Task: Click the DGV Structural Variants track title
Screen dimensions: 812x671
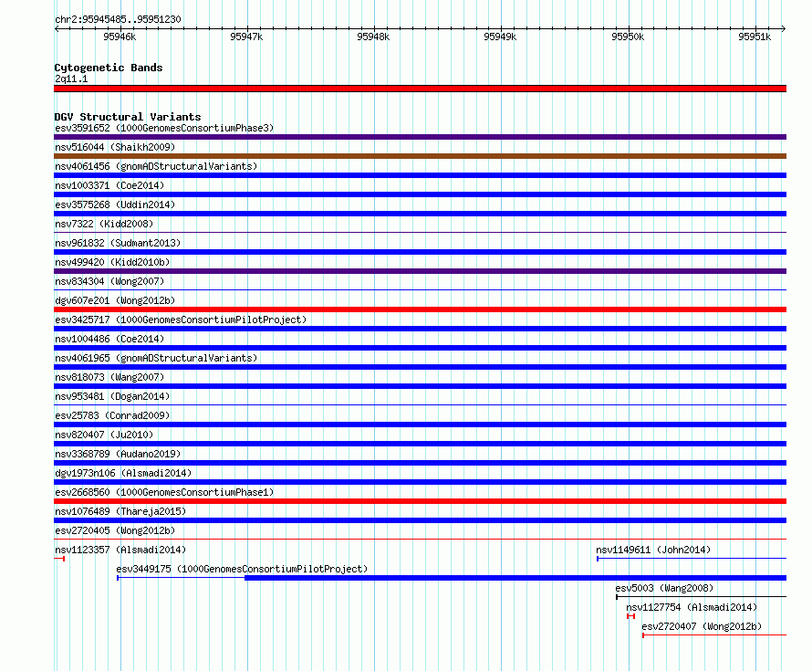Action: (128, 117)
